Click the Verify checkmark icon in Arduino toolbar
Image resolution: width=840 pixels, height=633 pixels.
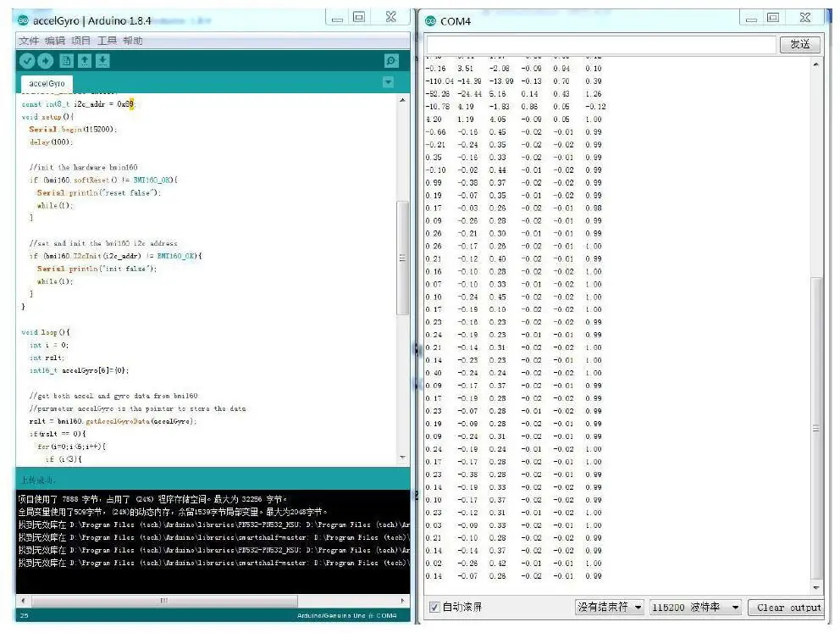click(x=27, y=61)
